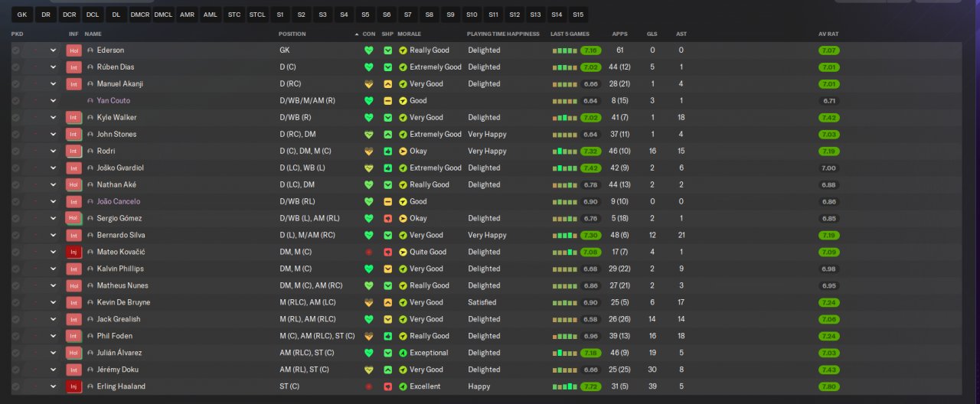This screenshot has width=980, height=404.
Task: Tick the pick circle for Ederson
Action: [15, 50]
